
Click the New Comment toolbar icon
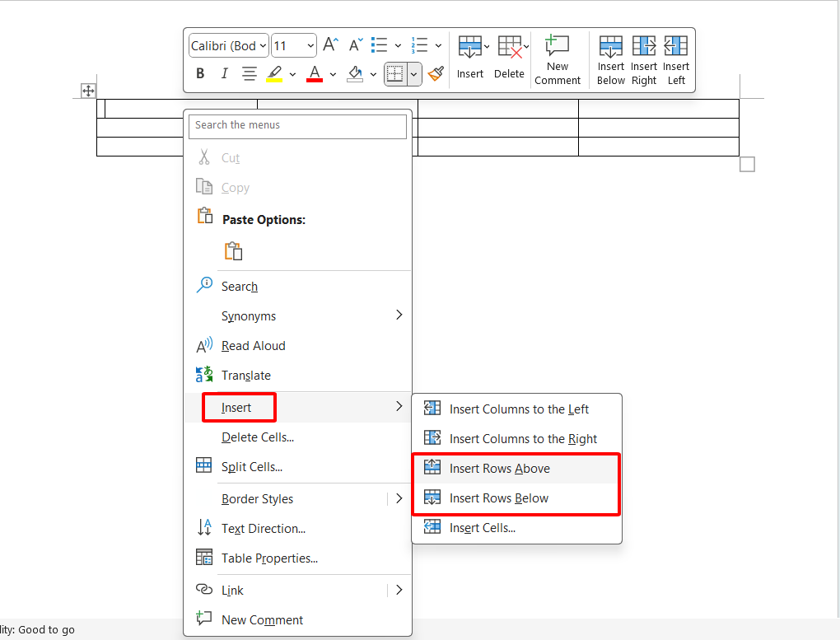tap(558, 59)
